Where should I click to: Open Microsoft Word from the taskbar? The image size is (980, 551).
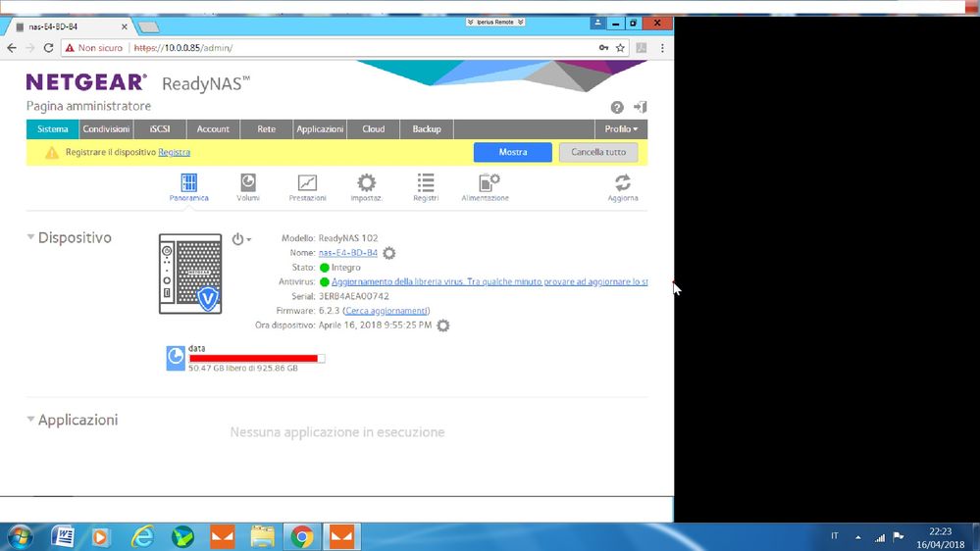click(x=62, y=536)
